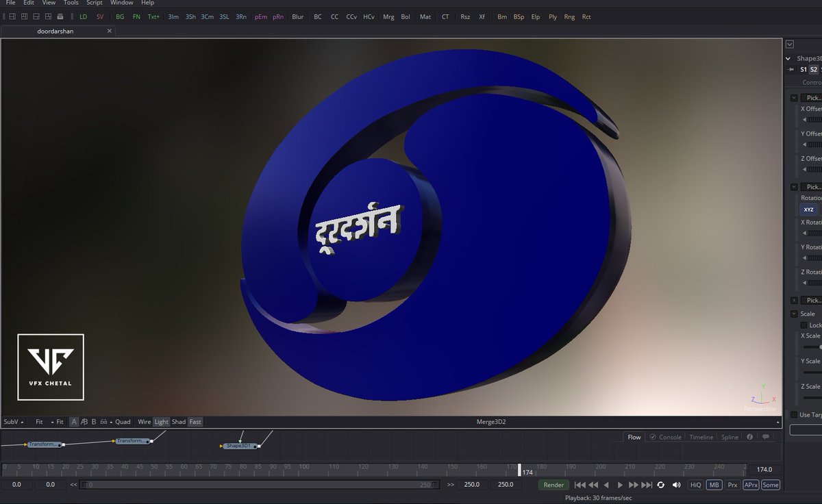Insert Resize tool Rsz
This screenshot has width=822, height=504.
pyautogui.click(x=465, y=16)
